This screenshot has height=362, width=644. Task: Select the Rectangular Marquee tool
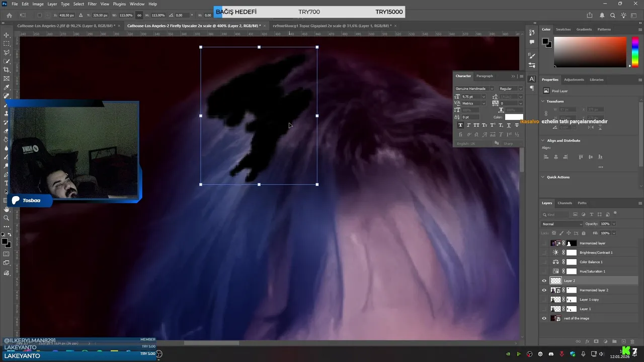point(7,44)
